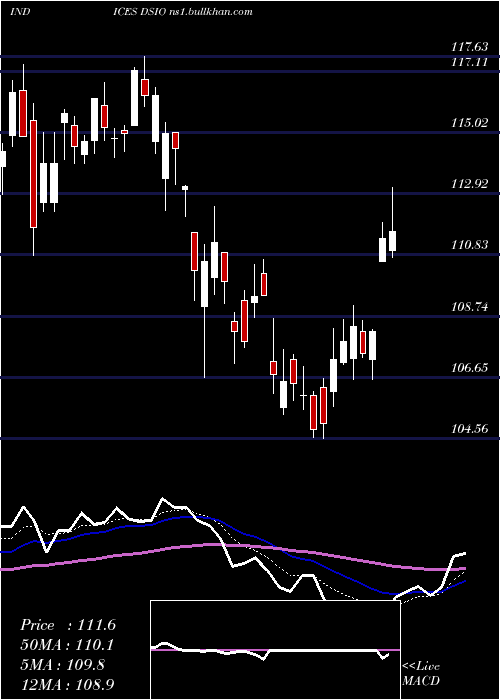The height and width of the screenshot is (700, 500).
Task: Click the IND header text
Action: click(x=20, y=11)
